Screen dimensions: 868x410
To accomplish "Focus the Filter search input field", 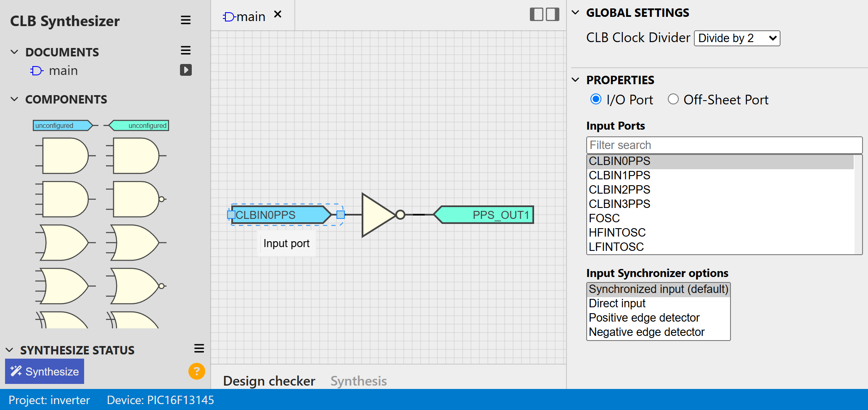I will tap(724, 145).
